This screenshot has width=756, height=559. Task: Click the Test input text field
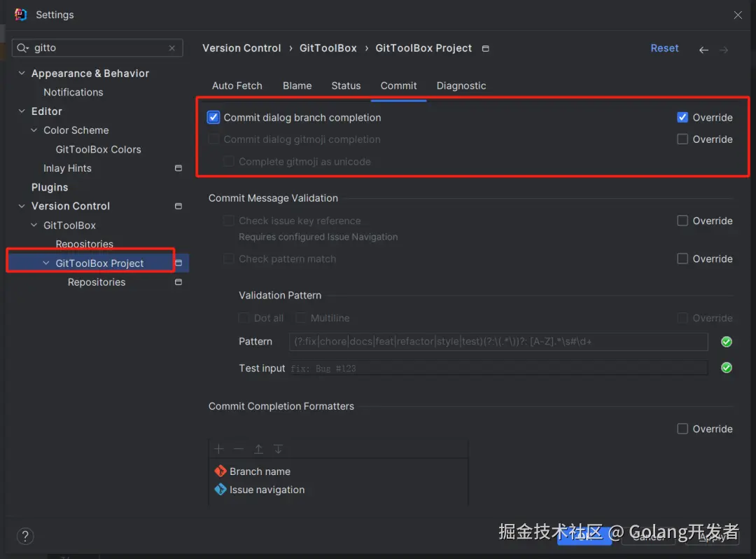pyautogui.click(x=498, y=368)
